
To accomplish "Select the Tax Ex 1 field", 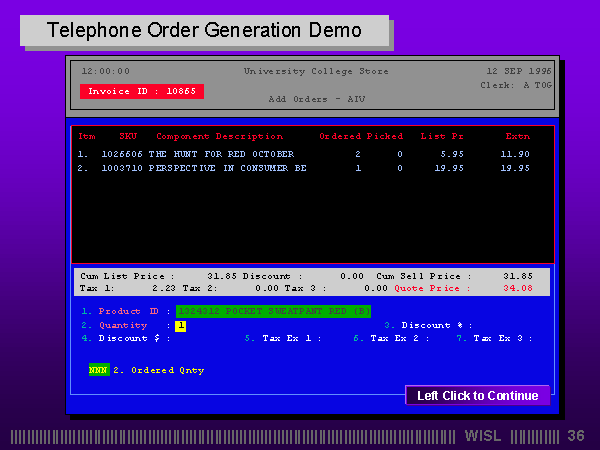I will coord(290,338).
